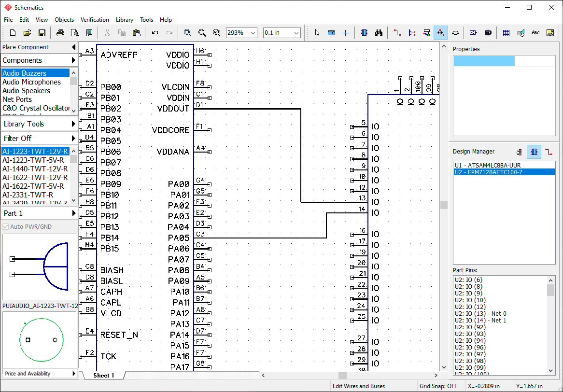The image size is (563, 392).
Task: Select pin U2: IO (13) - Net 0
Action: click(501, 313)
